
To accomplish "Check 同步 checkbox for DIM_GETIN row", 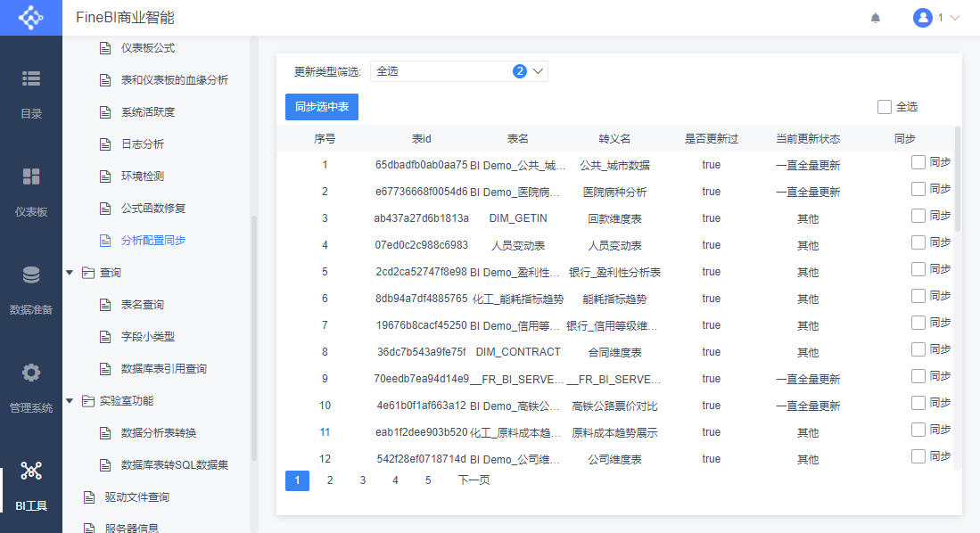I will [x=918, y=217].
